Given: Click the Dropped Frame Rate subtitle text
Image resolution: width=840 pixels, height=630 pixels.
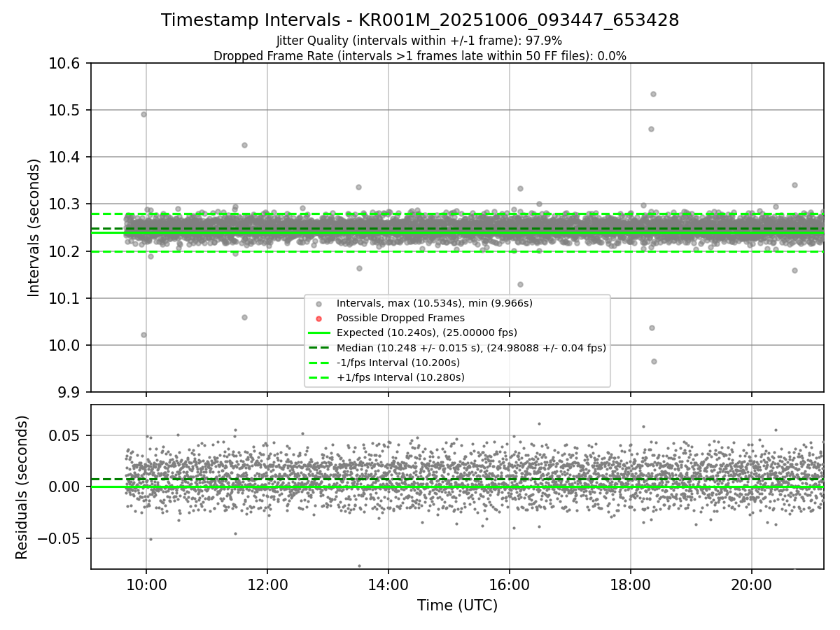Looking at the screenshot, I should tap(419, 56).
